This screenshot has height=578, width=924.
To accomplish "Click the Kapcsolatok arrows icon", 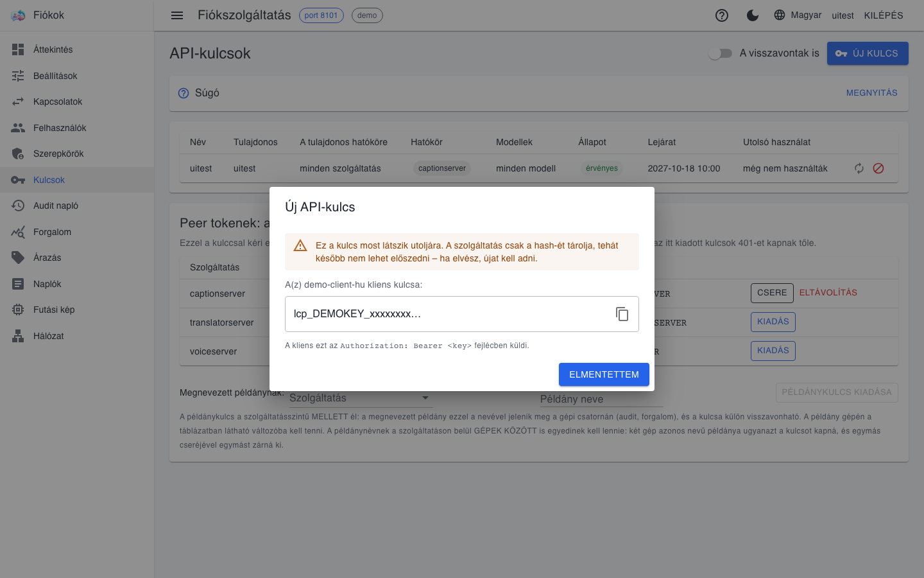I will (x=18, y=101).
